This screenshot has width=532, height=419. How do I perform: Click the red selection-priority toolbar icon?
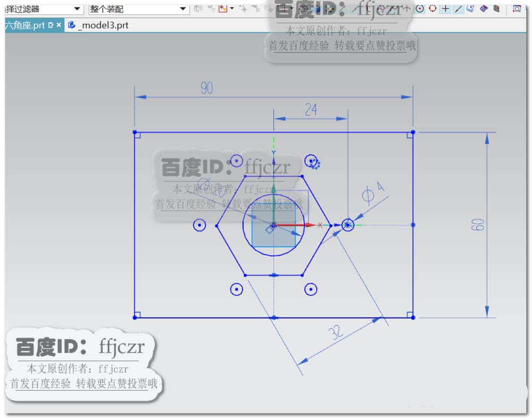tap(223, 9)
